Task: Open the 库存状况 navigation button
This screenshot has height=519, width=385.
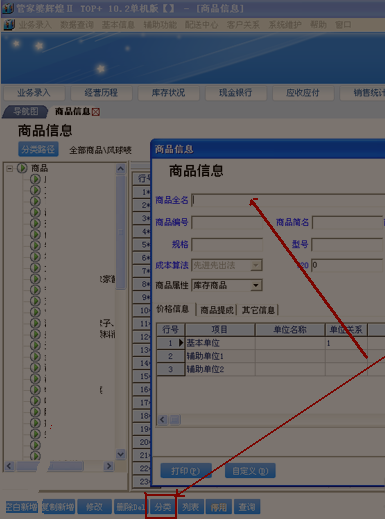Action: point(168,93)
